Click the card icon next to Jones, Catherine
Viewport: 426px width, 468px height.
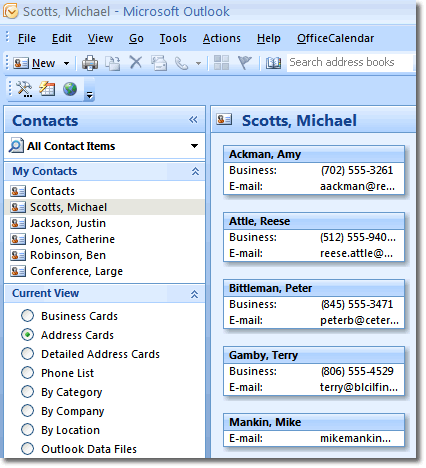(x=18, y=239)
